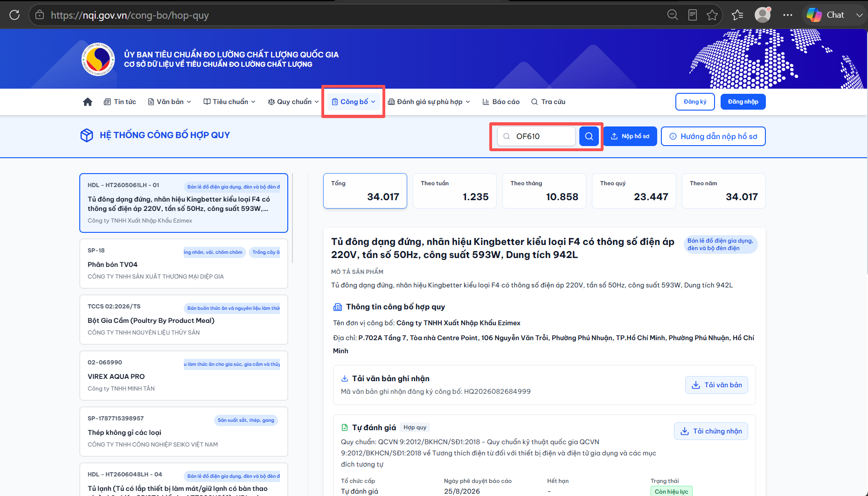868x496 pixels.
Task: Open the reader view icon
Action: coord(693,15)
